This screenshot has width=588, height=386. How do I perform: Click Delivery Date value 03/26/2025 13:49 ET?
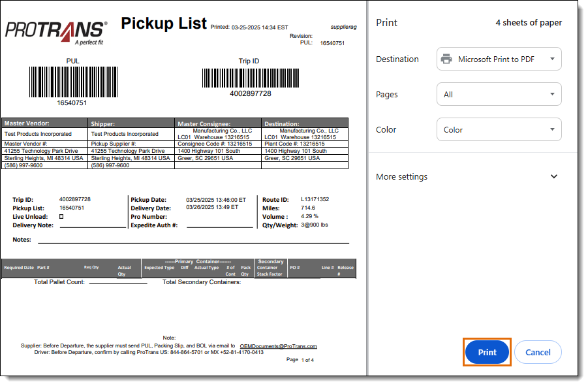(x=212, y=207)
